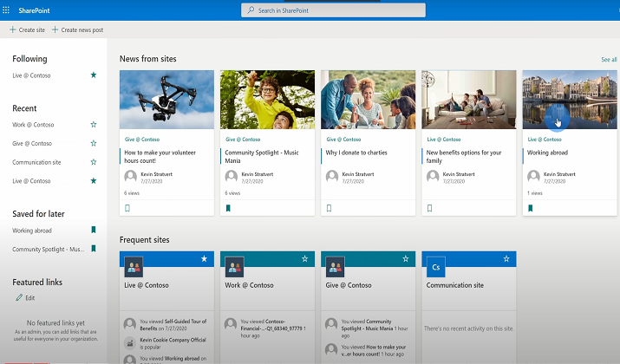Open drone news image thumbnail
Image resolution: width=620 pixels, height=364 pixels.
166,100
